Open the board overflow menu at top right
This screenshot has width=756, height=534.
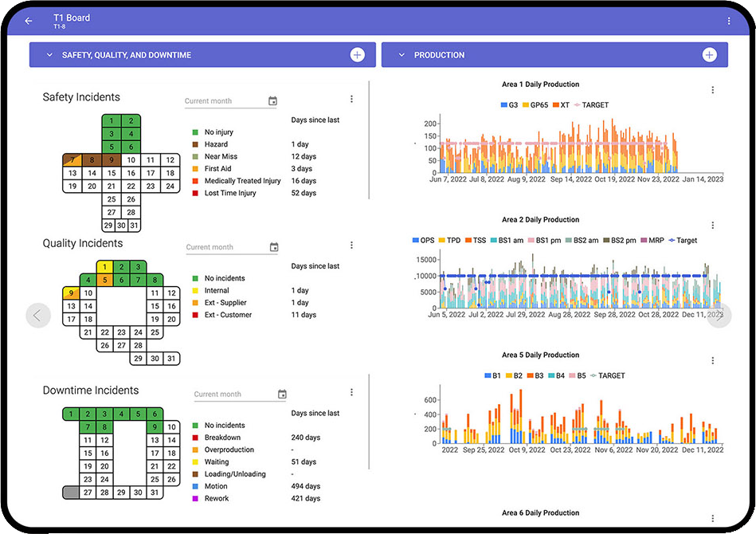(729, 20)
